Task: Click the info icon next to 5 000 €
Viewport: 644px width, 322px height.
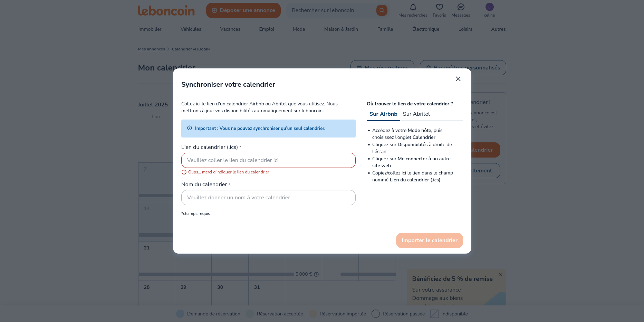Action: pos(317,274)
